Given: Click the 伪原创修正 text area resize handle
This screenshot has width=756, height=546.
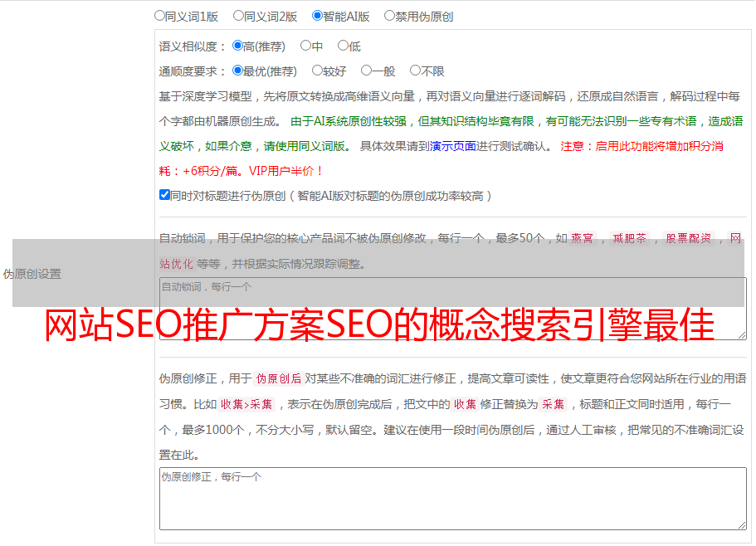Looking at the screenshot, I should (740, 524).
